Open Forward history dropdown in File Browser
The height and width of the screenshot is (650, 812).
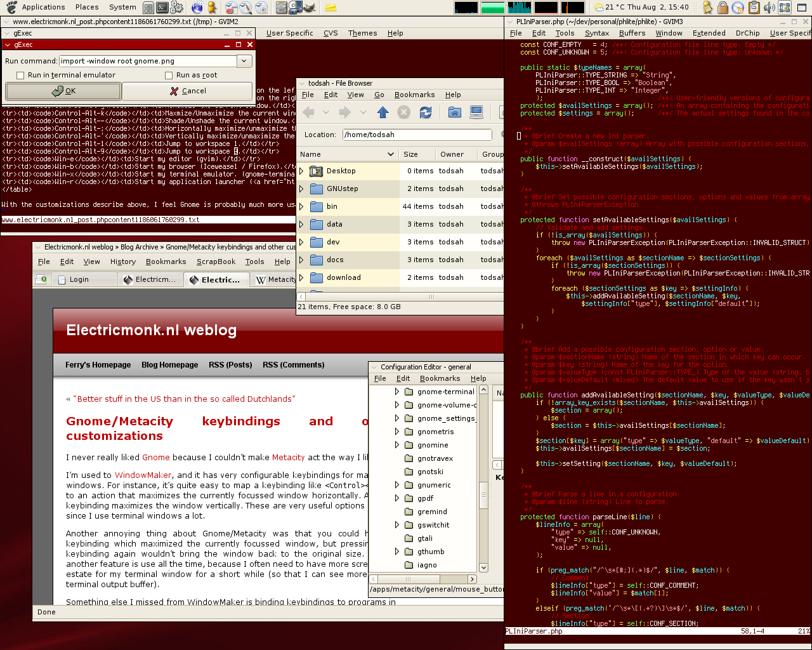[x=362, y=112]
